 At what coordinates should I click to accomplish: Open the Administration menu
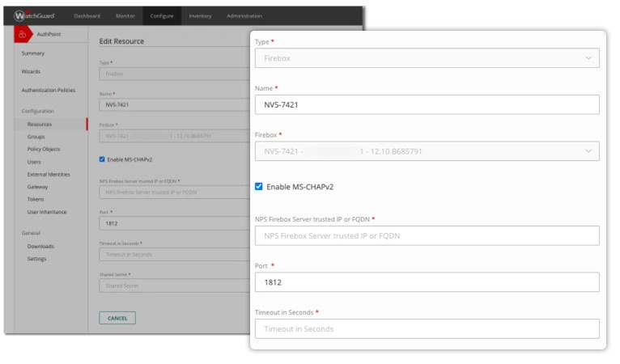[244, 16]
